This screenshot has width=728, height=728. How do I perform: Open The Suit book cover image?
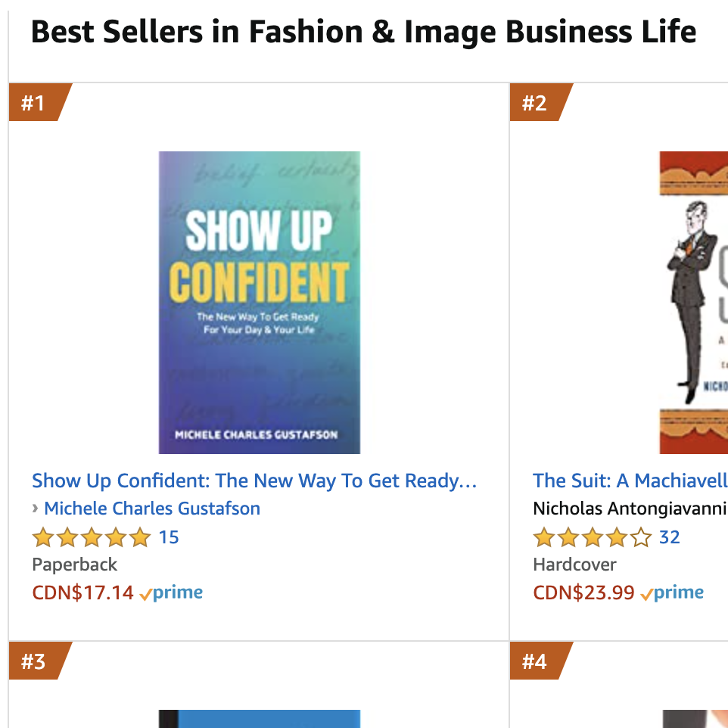point(693,302)
